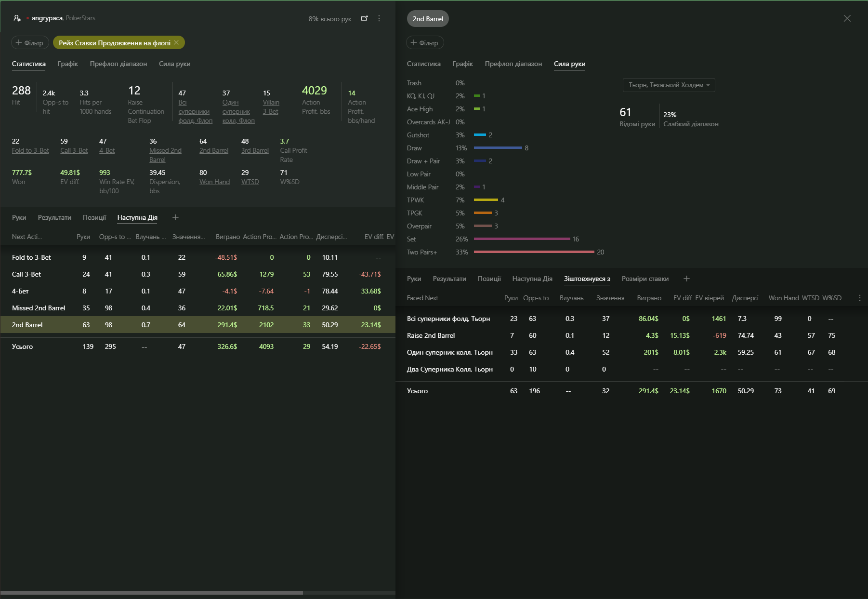This screenshot has height=599, width=868.
Task: Add a new tab after Розміри ставки
Action: pyautogui.click(x=686, y=279)
